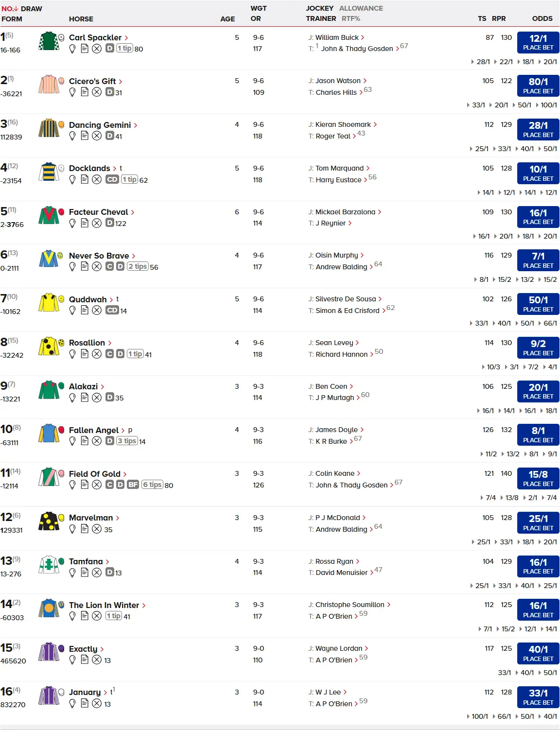Click the lightbulb icon under The Lion In Winter
The image size is (560, 730).
click(72, 616)
